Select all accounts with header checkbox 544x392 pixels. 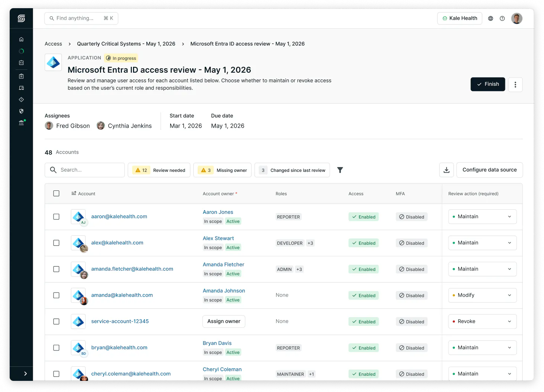tap(56, 193)
